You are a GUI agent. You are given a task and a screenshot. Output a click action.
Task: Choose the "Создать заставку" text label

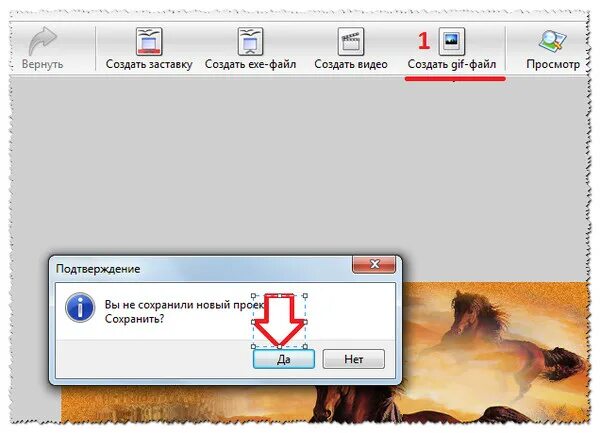pos(149,64)
